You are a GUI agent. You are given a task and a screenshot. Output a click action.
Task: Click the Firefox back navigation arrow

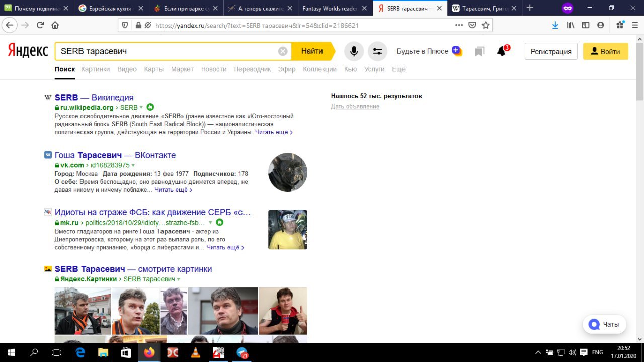coord(10,25)
